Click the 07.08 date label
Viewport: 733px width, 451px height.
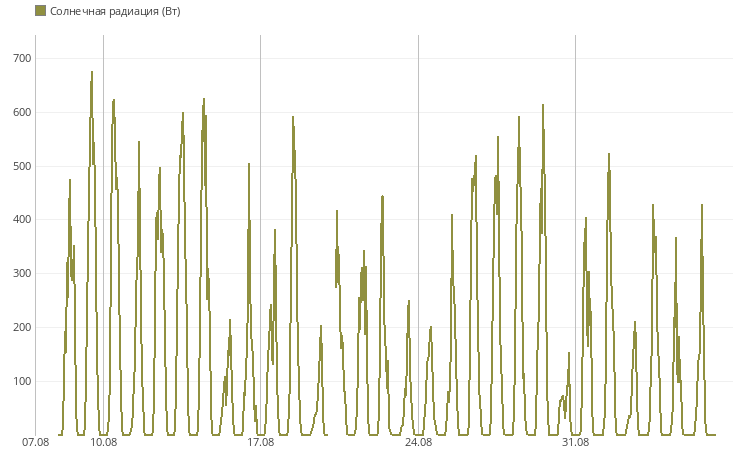tap(36, 442)
